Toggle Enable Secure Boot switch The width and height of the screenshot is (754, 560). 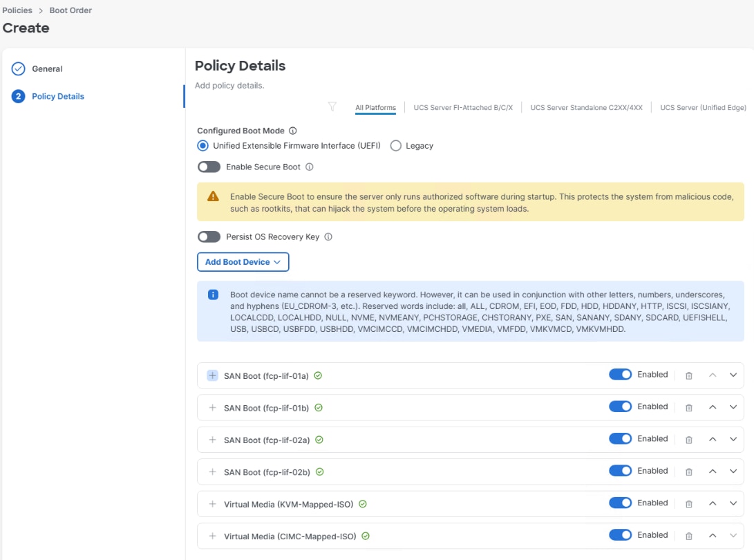pos(209,167)
